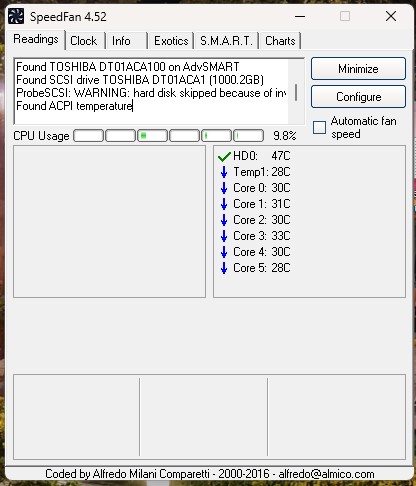This screenshot has height=486, width=416.
Task: Select the Core 1: 31C reading
Action: click(x=262, y=204)
